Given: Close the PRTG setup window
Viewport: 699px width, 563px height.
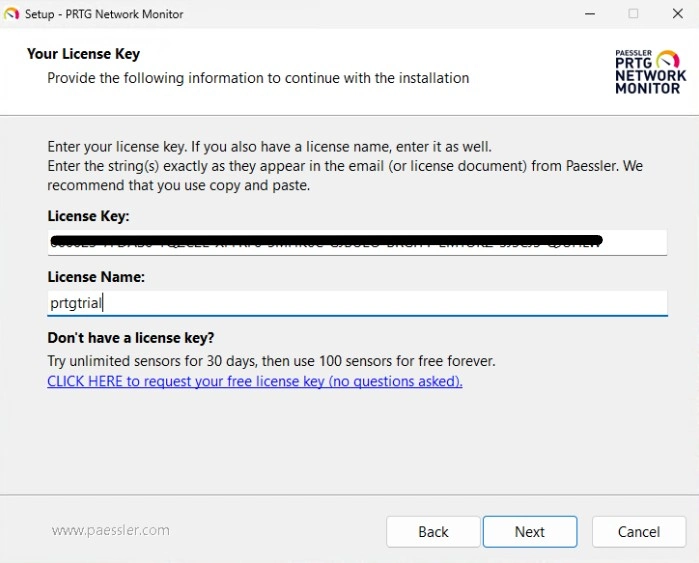Looking at the screenshot, I should [676, 14].
